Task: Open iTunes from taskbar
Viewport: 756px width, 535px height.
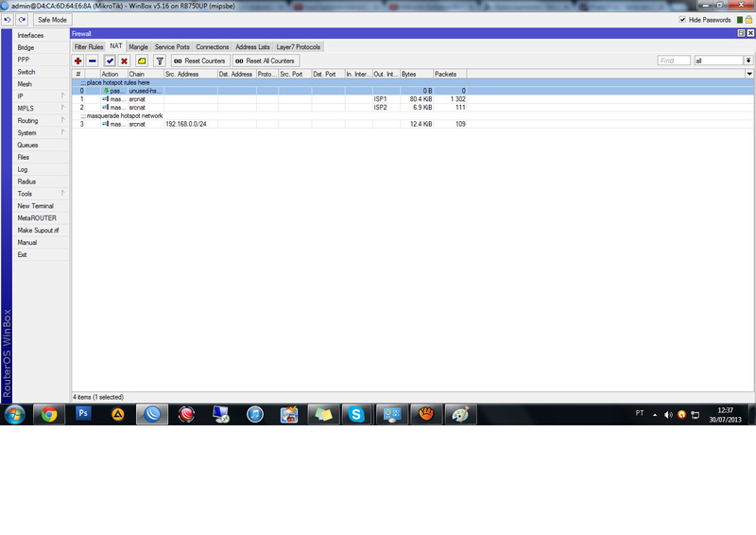Action: click(255, 414)
